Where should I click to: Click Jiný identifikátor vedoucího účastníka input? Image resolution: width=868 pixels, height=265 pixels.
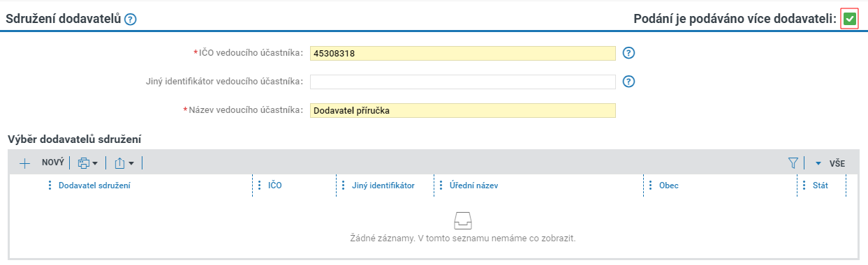[463, 82]
